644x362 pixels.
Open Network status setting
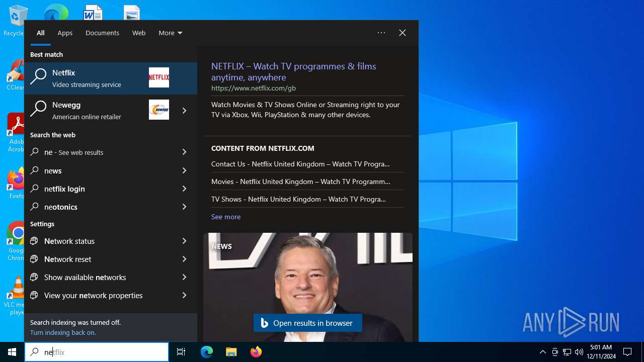point(98,241)
